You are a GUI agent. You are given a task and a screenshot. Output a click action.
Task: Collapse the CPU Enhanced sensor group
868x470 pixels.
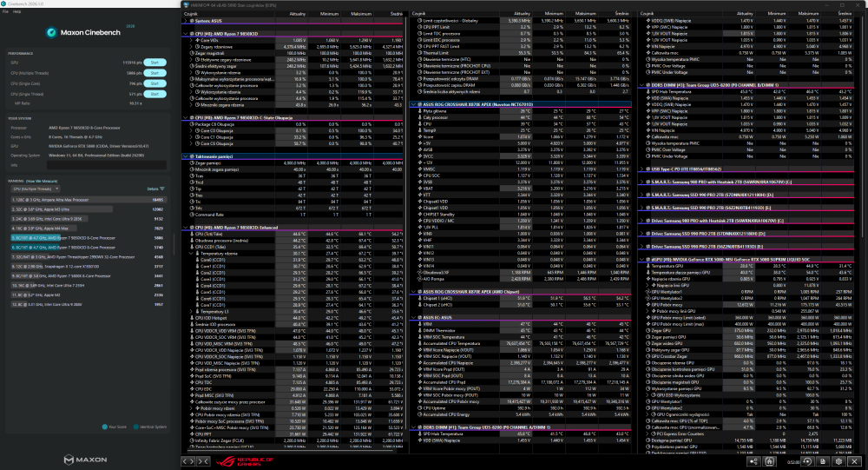click(x=186, y=228)
